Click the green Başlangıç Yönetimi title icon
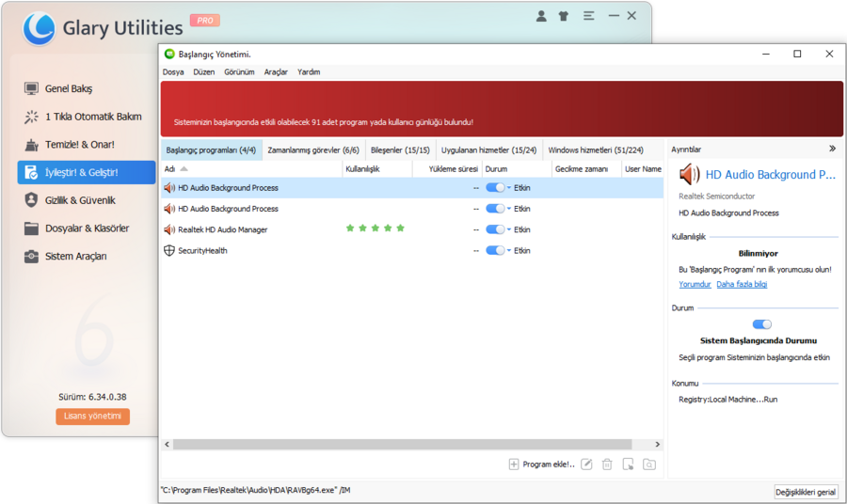Screen dimensions: 847x504 coord(169,54)
